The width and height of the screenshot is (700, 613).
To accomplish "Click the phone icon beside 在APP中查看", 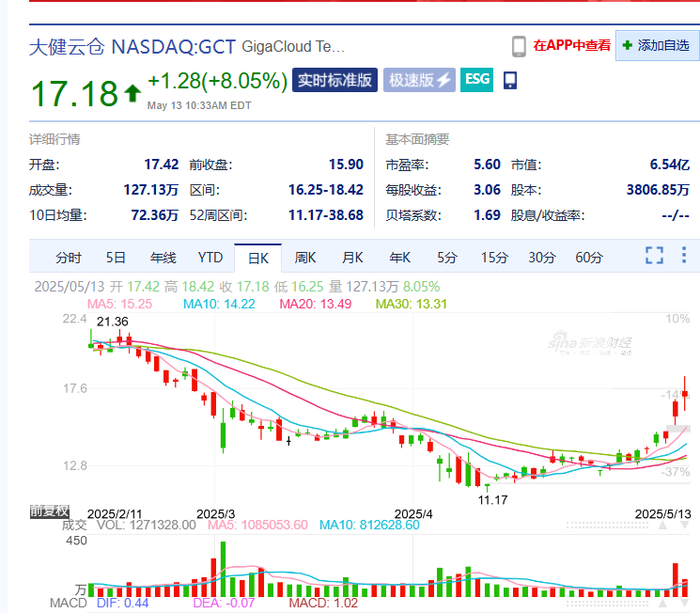I will click(519, 46).
